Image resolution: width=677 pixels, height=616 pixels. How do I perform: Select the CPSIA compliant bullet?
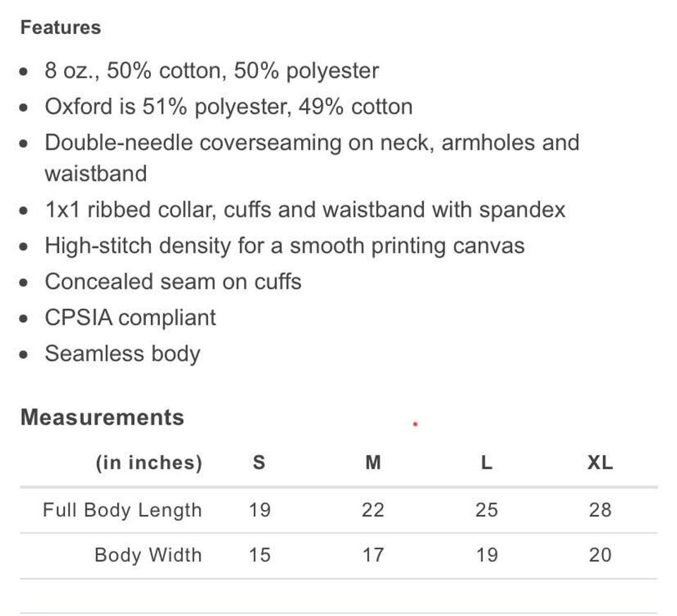[130, 318]
